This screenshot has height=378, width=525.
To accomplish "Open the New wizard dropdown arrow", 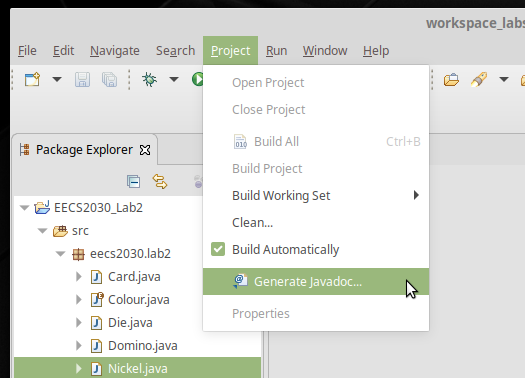I will (57, 80).
